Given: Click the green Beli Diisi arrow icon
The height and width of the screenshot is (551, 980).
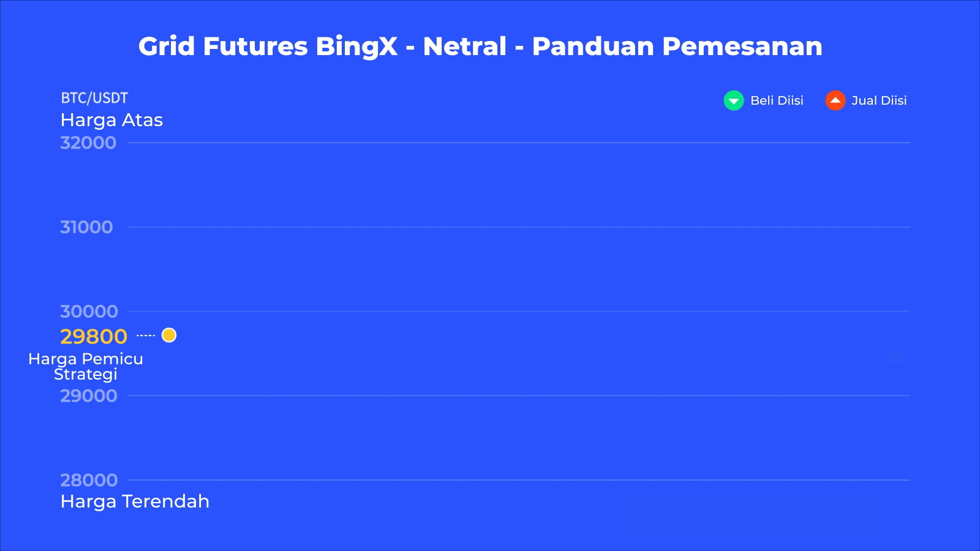Looking at the screenshot, I should click(x=733, y=100).
